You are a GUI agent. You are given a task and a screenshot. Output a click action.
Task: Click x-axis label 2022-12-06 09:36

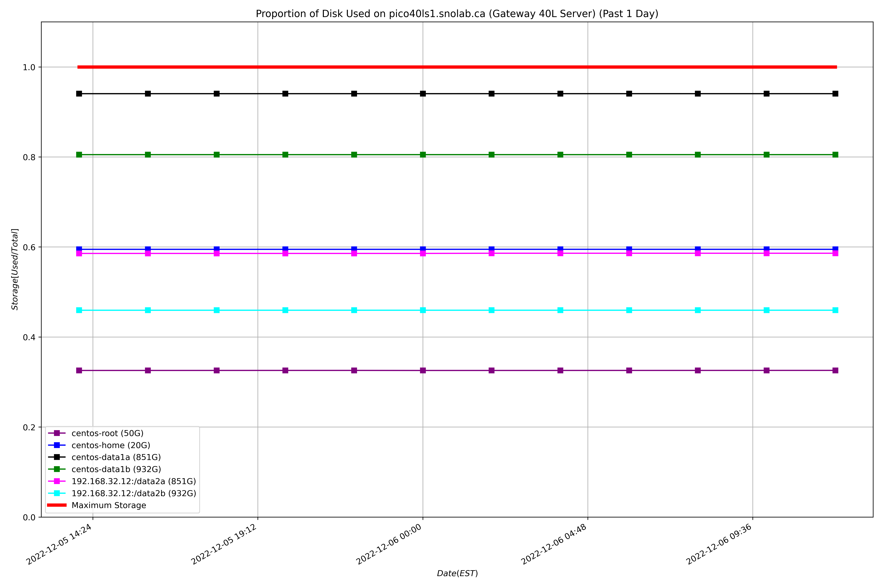point(719,544)
